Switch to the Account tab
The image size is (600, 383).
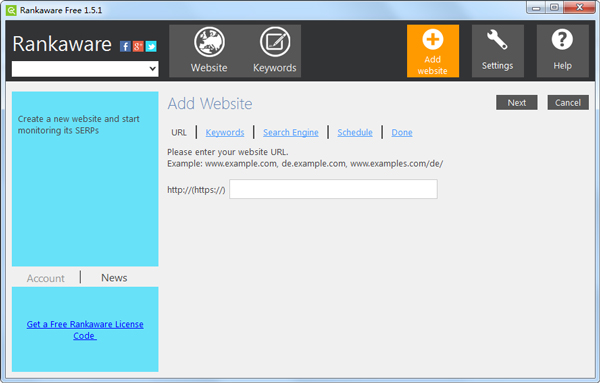click(x=46, y=278)
